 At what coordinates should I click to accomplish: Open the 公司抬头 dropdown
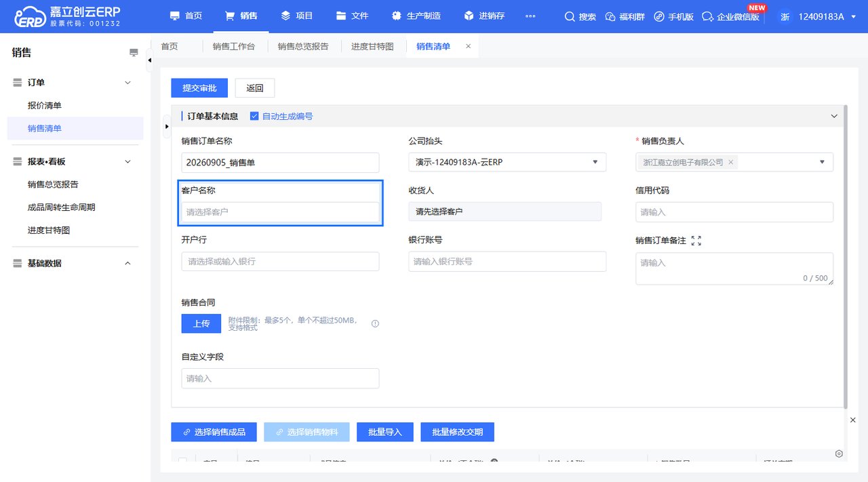pyautogui.click(x=507, y=162)
